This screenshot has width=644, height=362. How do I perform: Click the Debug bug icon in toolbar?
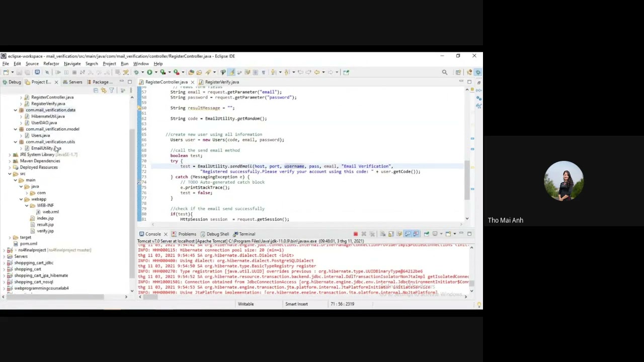coord(136,72)
